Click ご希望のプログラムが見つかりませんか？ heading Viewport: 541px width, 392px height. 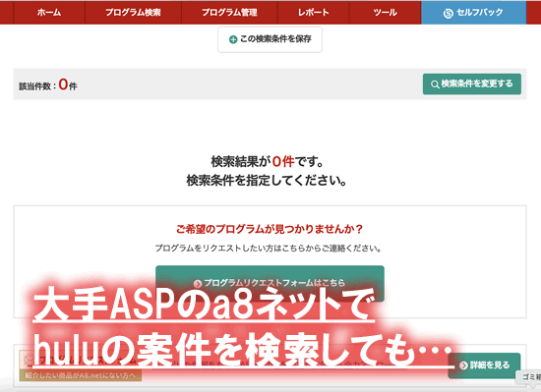(x=270, y=229)
